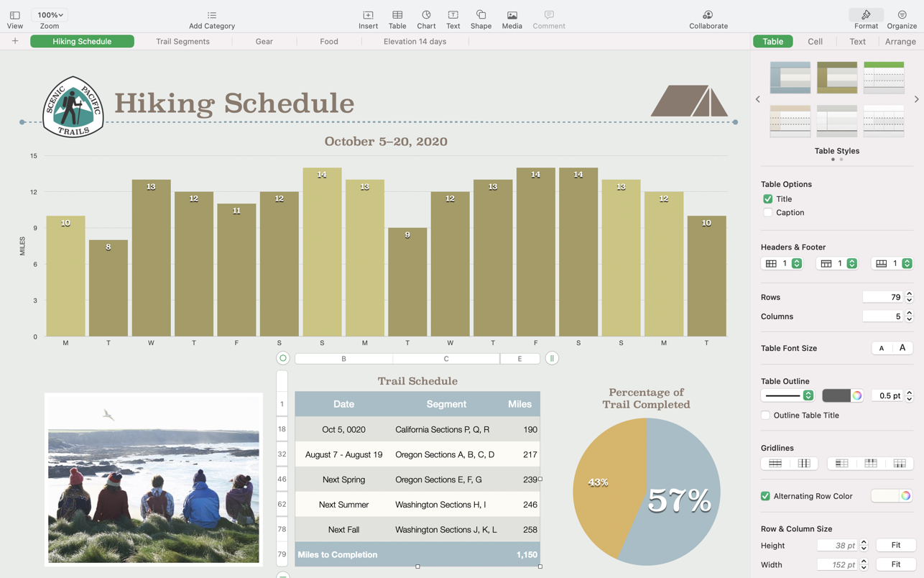Switch to Food sheet tab
Screen dimensions: 924x578
[x=329, y=42]
